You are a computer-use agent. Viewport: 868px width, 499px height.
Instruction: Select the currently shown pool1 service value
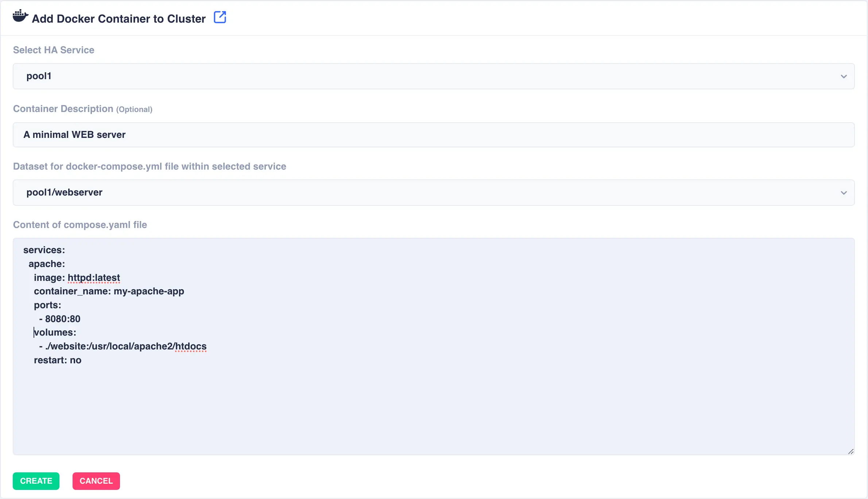pos(39,76)
